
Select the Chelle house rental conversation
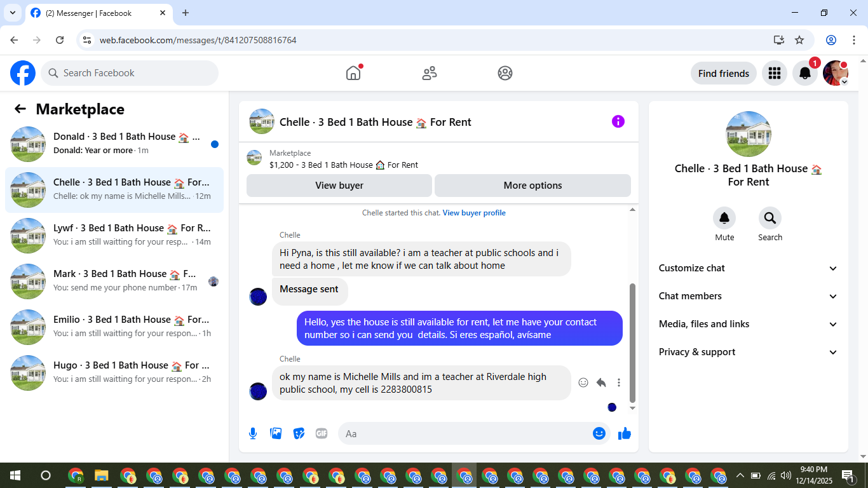(x=114, y=190)
